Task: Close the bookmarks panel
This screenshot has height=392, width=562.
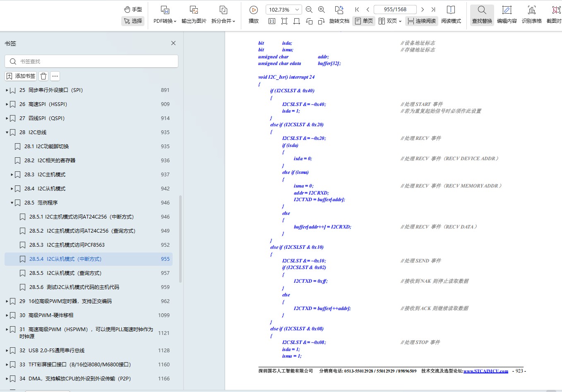Action: click(173, 43)
